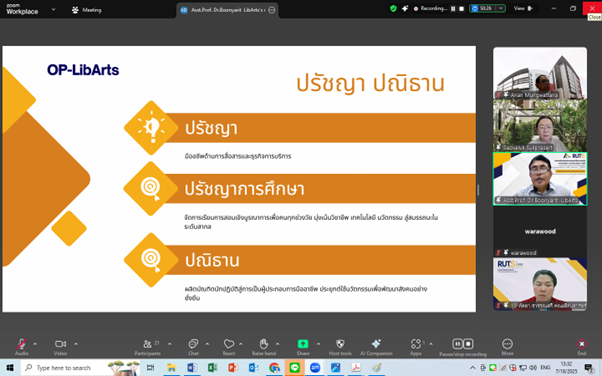Viewport: 602px width, 376px height.
Task: Open Host tools shield icon
Action: 340,343
